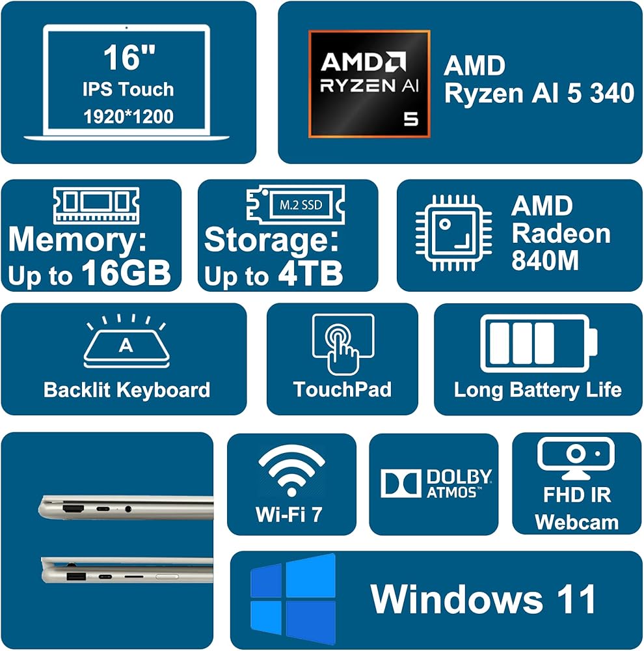Click the AMD Ryzen AI 5 chip badge

coord(369,83)
